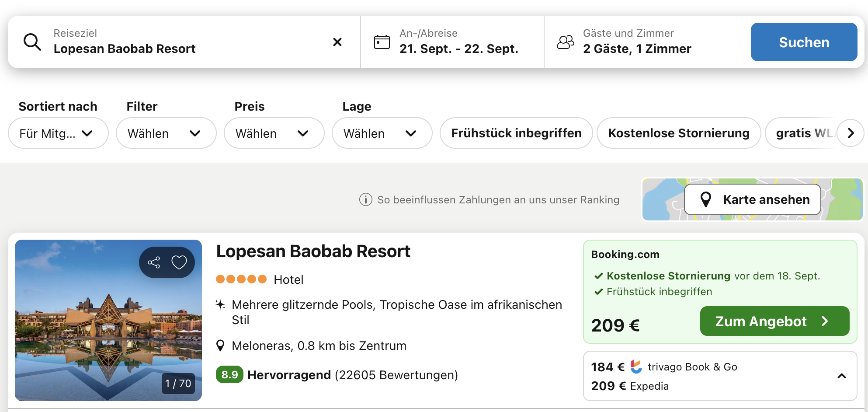Open the Preis dropdown
868x412 pixels.
(x=274, y=133)
